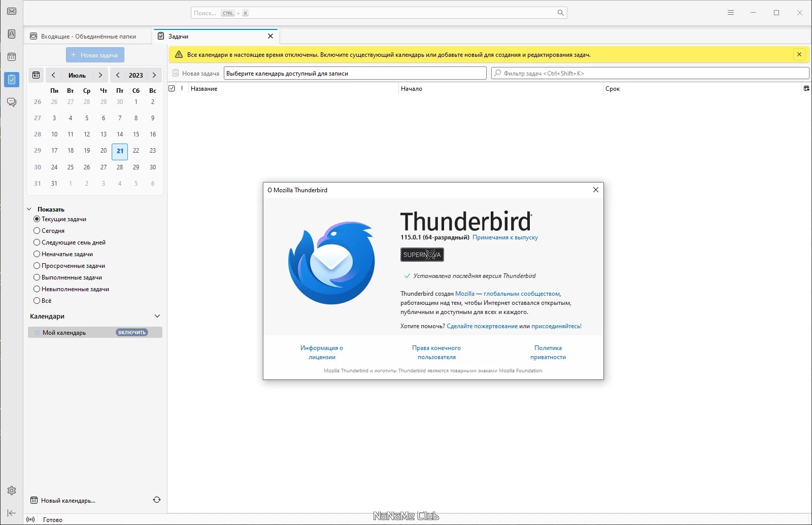This screenshot has width=812, height=525.
Task: Close the Задачи tab
Action: tap(270, 36)
